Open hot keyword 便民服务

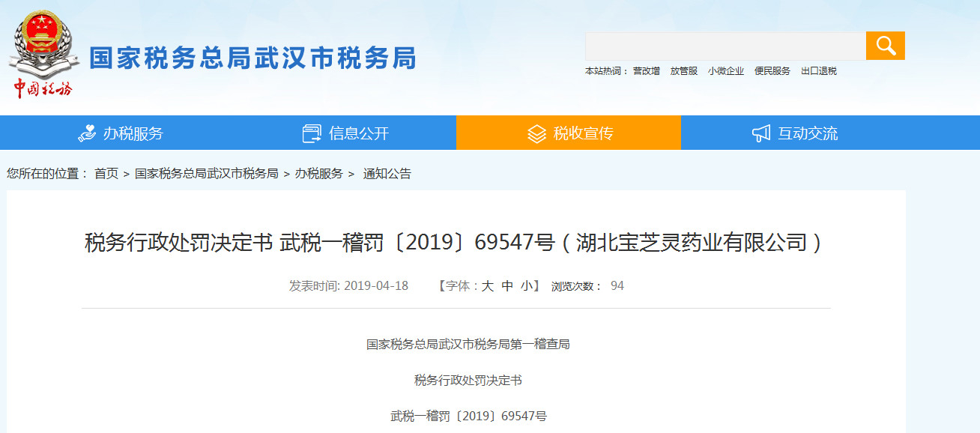pos(772,71)
